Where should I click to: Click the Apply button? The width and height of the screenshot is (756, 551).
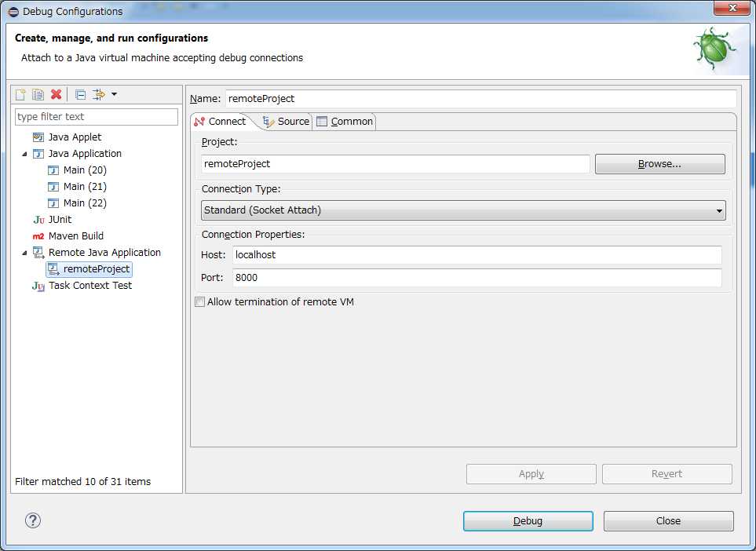[x=531, y=474]
